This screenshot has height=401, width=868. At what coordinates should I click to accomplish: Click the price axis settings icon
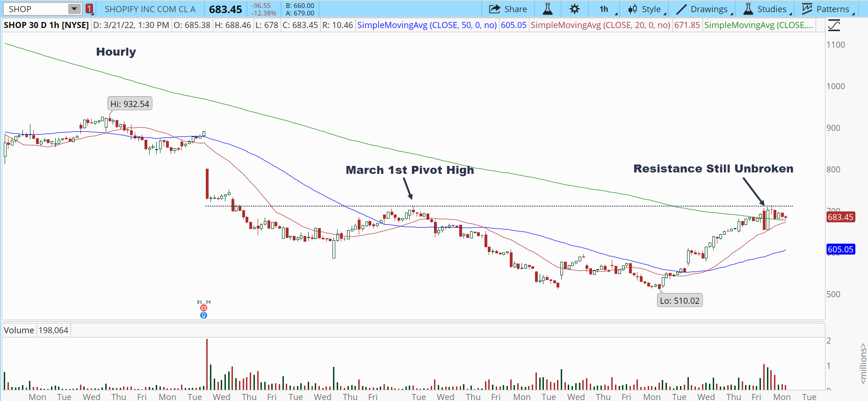[x=834, y=25]
